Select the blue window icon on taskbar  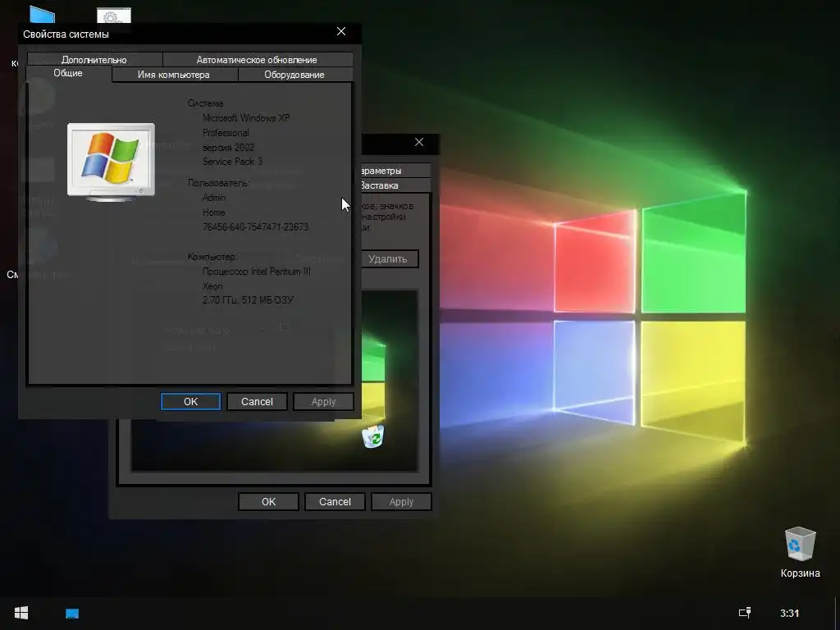[72, 614]
